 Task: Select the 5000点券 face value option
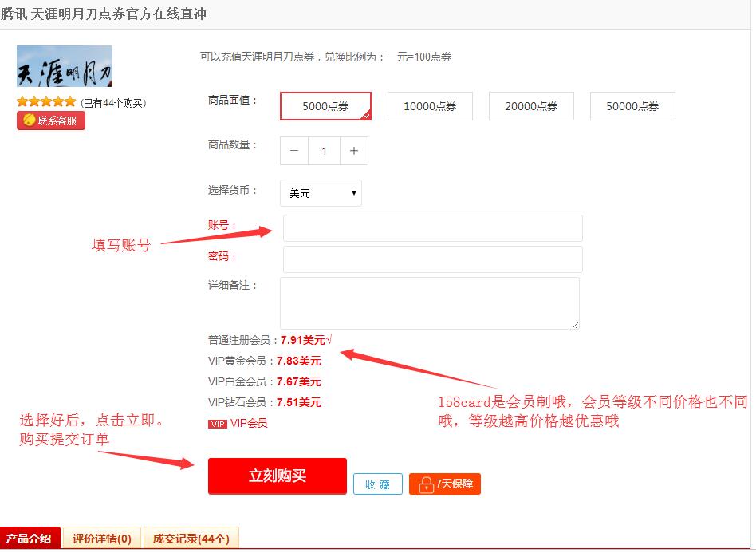click(x=325, y=106)
